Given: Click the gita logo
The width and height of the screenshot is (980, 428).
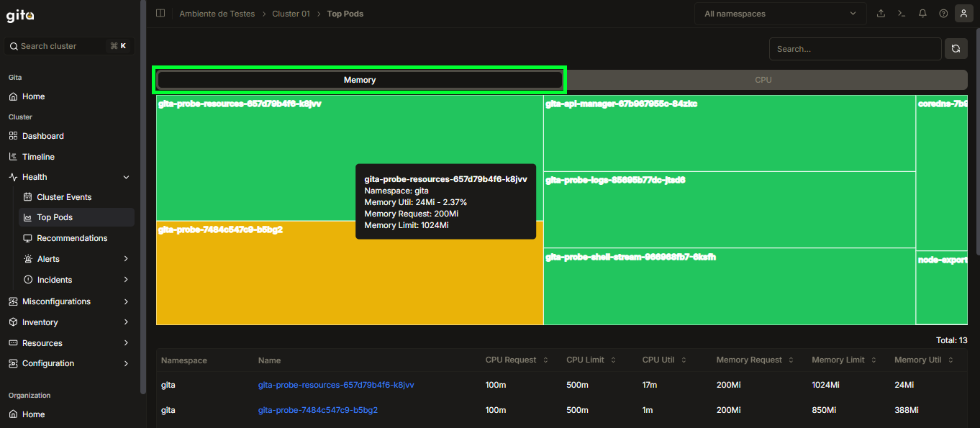Looking at the screenshot, I should pyautogui.click(x=20, y=16).
